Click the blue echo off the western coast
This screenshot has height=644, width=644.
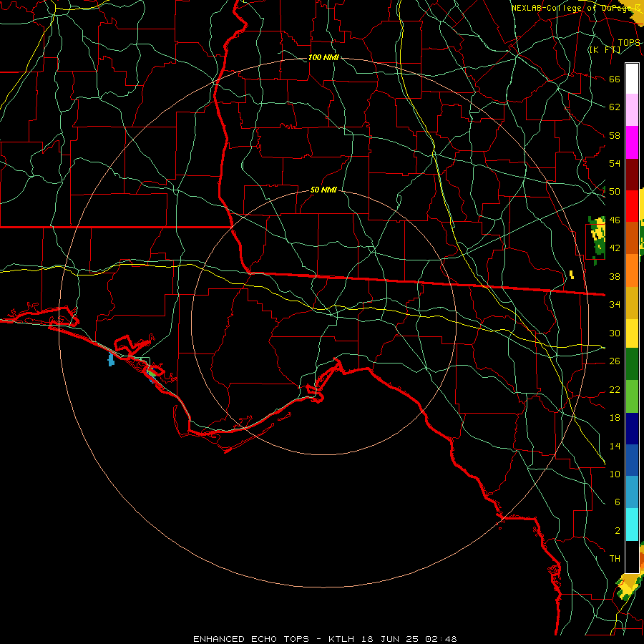point(111,359)
